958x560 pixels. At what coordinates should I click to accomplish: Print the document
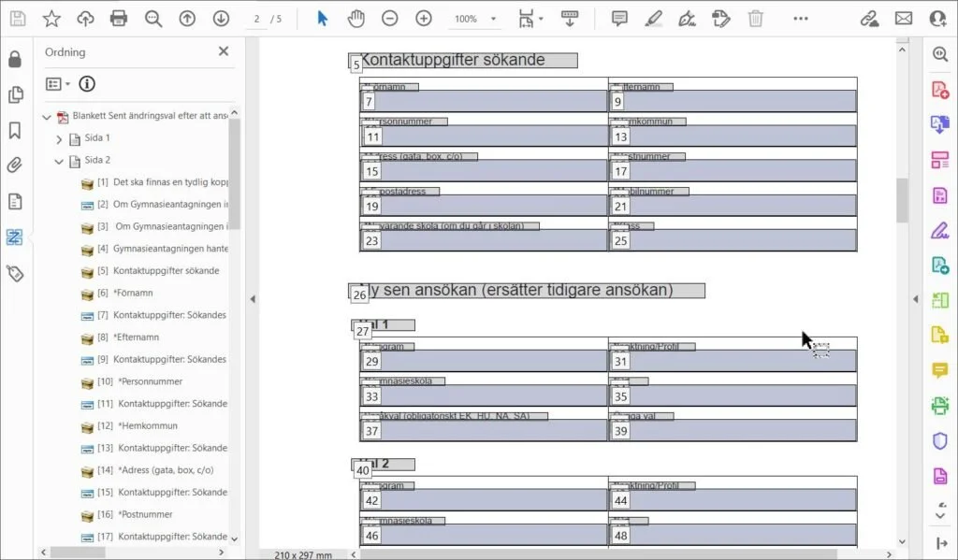click(119, 19)
